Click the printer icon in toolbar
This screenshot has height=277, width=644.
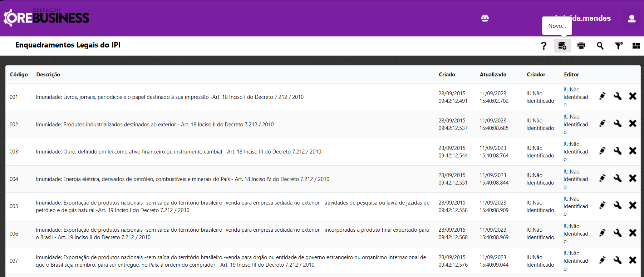tap(581, 46)
